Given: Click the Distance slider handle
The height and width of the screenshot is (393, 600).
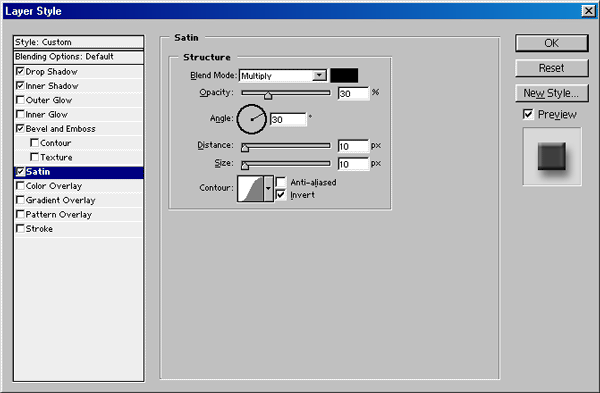Looking at the screenshot, I should point(245,148).
